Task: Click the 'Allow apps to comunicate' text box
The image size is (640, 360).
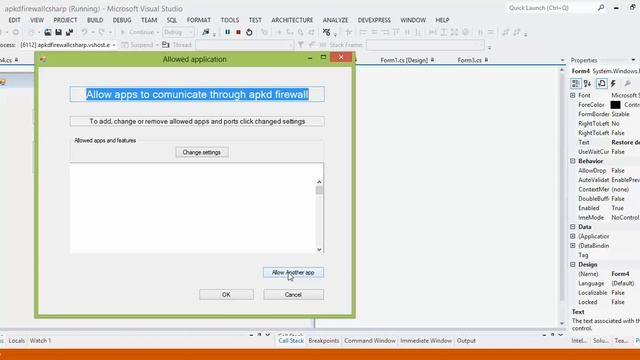Action: coord(197,94)
